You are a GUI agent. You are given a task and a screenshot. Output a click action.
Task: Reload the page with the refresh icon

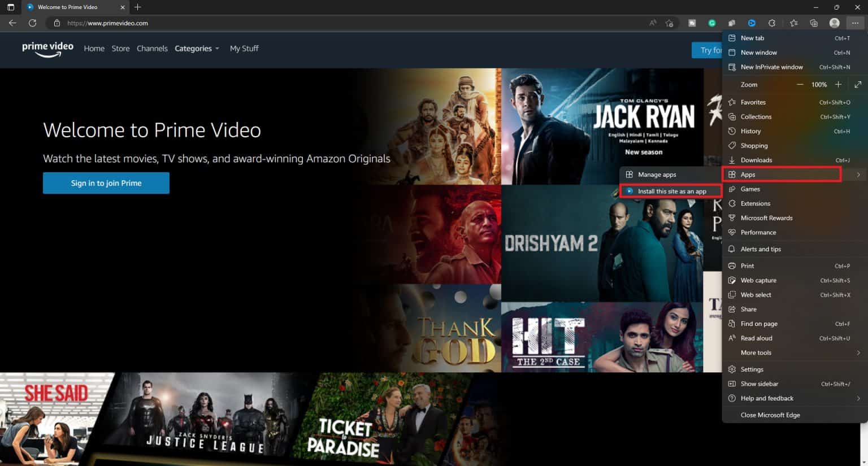pos(32,23)
